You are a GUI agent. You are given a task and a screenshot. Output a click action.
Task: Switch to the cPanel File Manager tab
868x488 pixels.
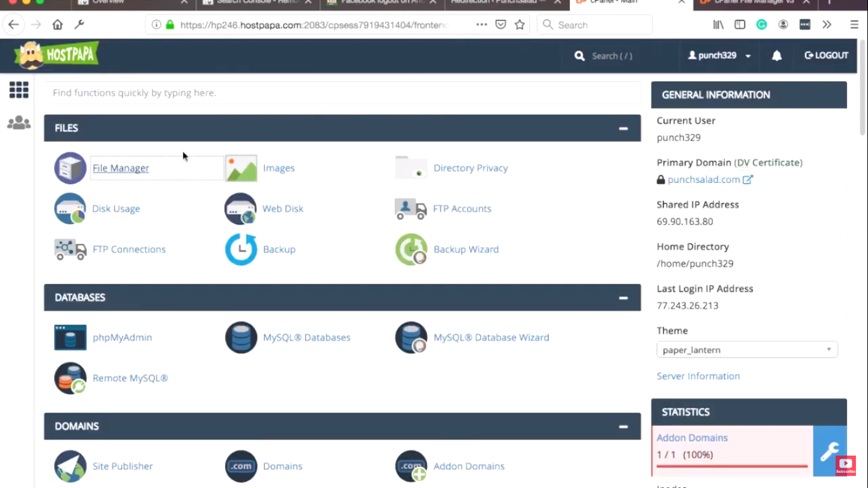pyautogui.click(x=754, y=3)
